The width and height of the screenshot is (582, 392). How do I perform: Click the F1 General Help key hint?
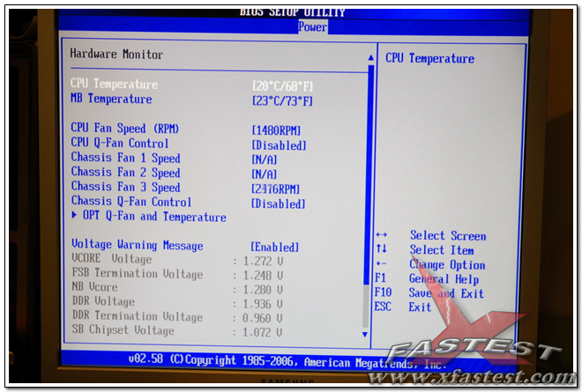tap(429, 279)
